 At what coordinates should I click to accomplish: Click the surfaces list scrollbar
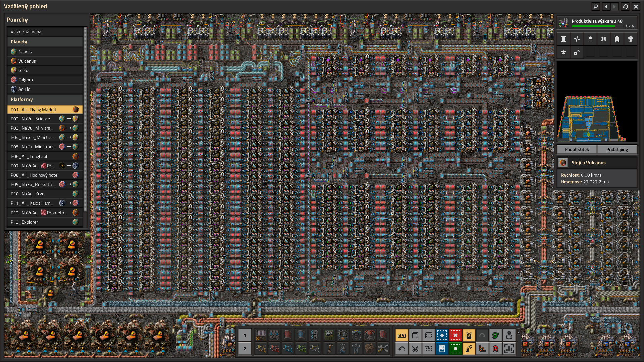click(85, 119)
